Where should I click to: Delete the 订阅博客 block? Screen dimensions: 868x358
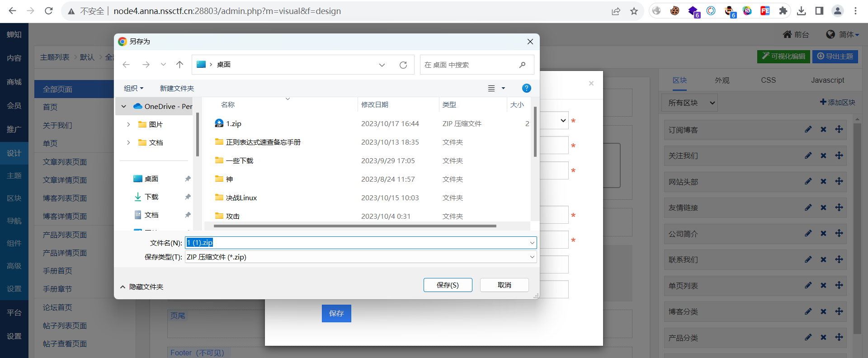click(823, 129)
